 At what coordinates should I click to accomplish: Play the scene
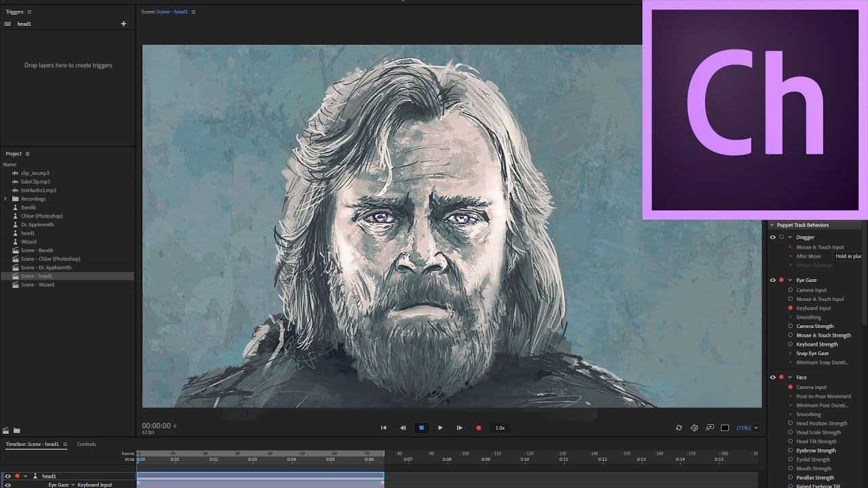pos(440,428)
